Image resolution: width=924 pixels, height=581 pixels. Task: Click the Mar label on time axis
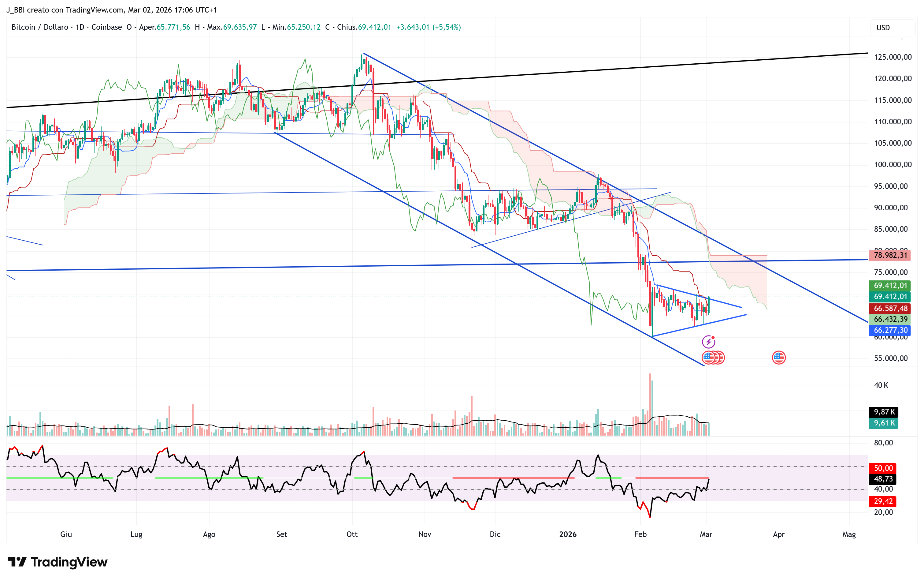pos(706,534)
